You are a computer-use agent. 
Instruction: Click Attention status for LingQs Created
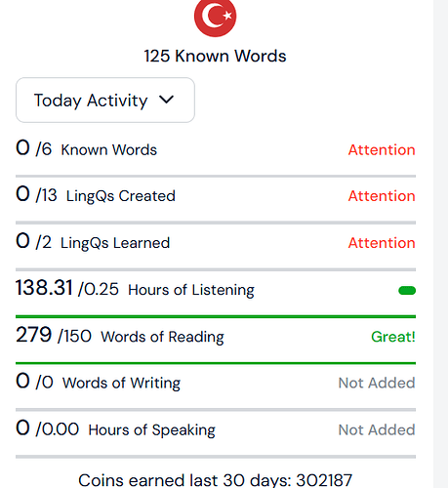[x=382, y=196]
